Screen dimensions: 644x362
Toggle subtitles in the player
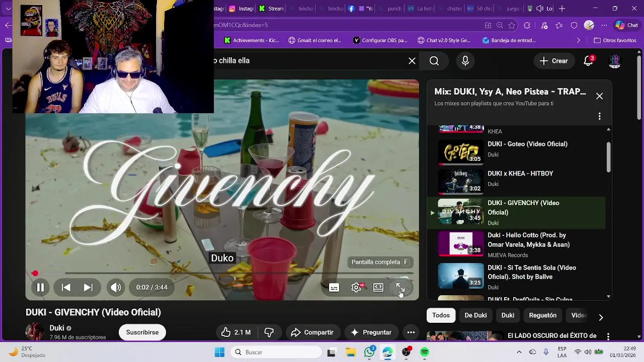pos(334,288)
